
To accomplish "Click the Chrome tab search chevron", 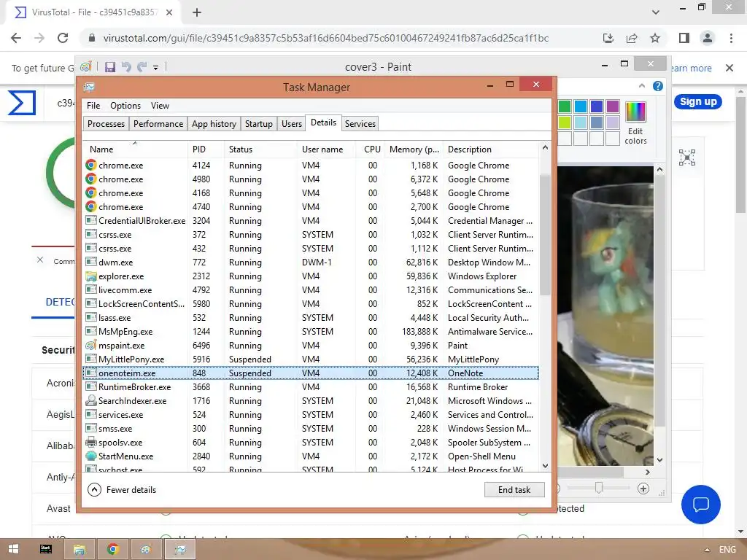I will [x=656, y=12].
